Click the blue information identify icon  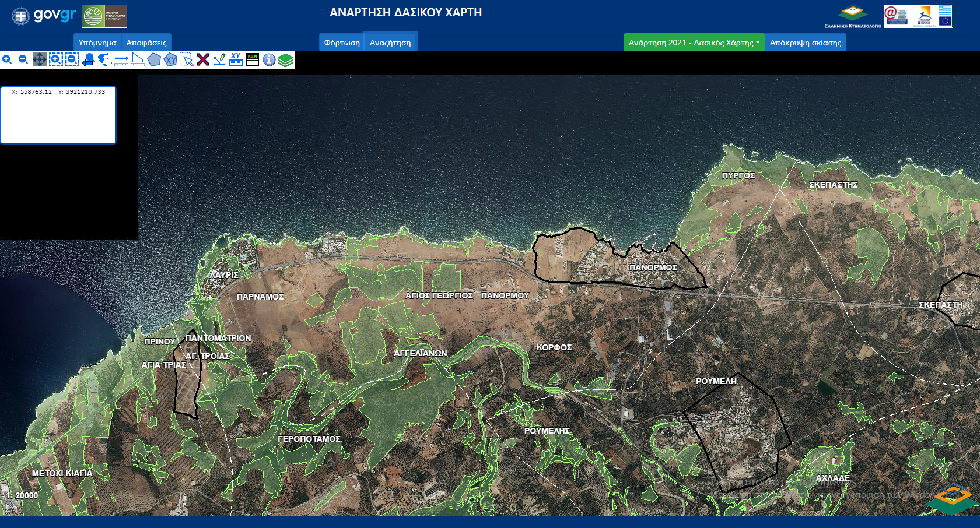tap(269, 59)
